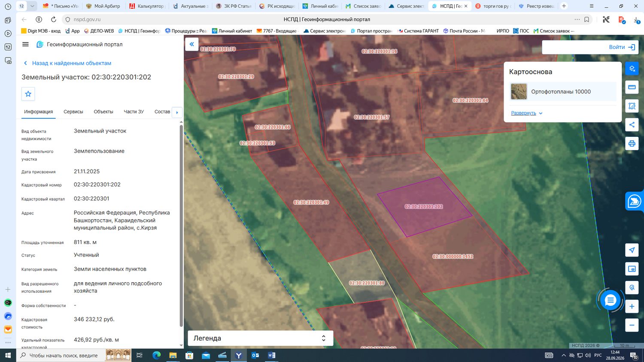Screen dimensions: 644x362
Task: Select Ортофотопланы 10000 basemap thumbnail
Action: coord(519,92)
